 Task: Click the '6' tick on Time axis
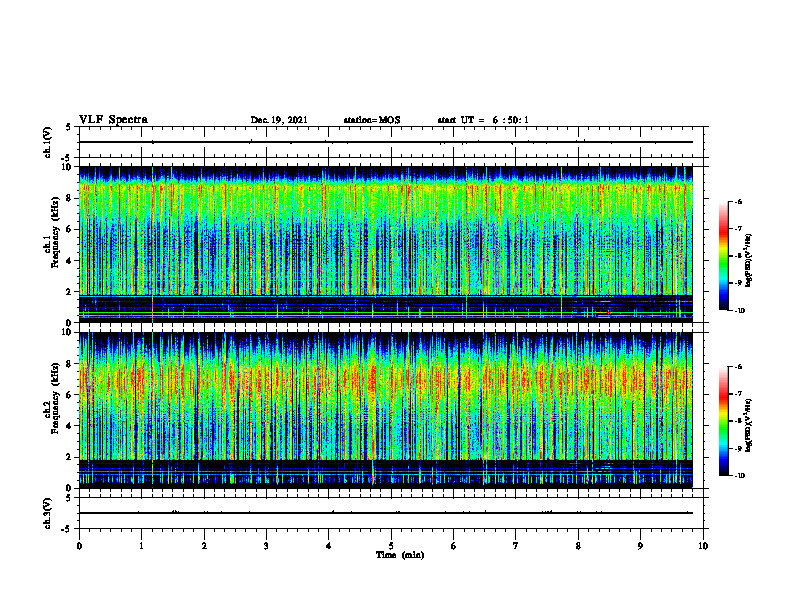[454, 546]
